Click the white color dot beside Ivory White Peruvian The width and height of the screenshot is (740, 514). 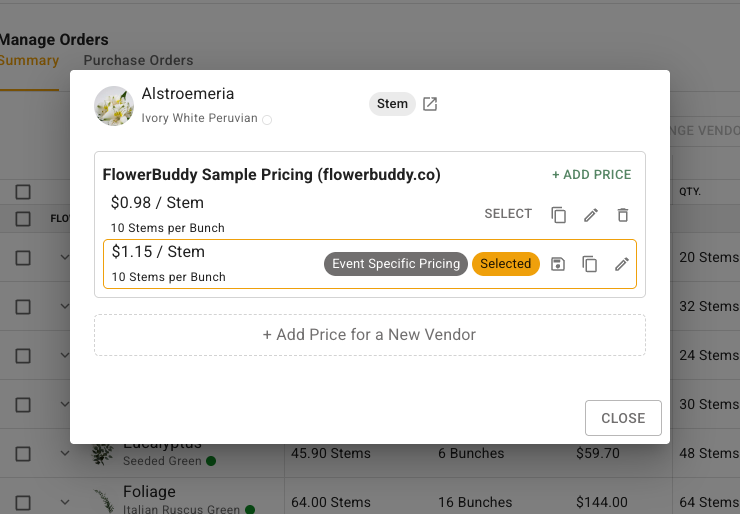267,120
